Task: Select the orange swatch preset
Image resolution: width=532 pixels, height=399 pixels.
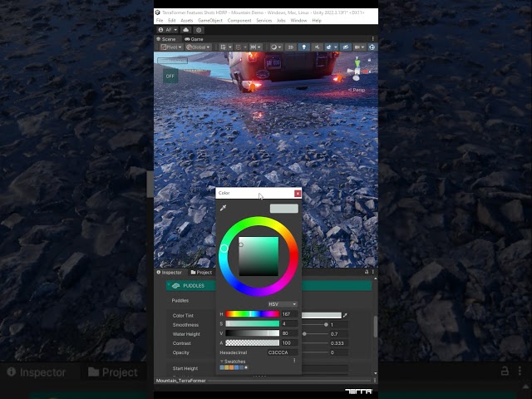Action: click(231, 367)
